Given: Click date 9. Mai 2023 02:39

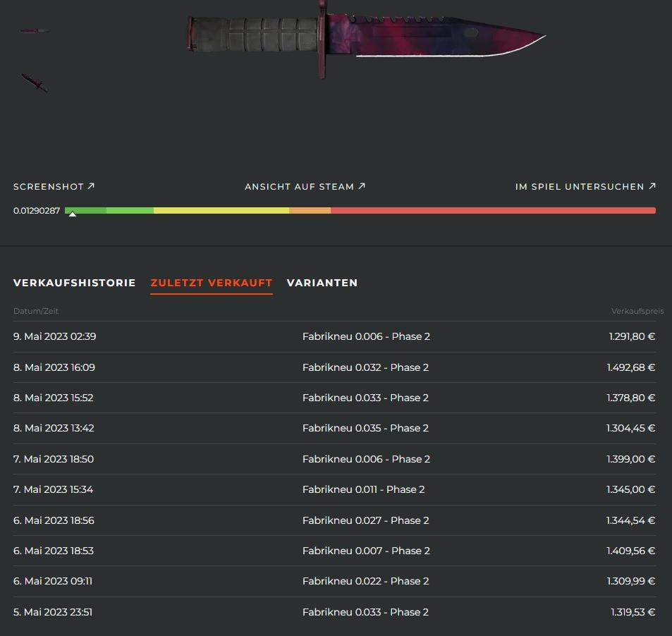Looking at the screenshot, I should [x=55, y=336].
